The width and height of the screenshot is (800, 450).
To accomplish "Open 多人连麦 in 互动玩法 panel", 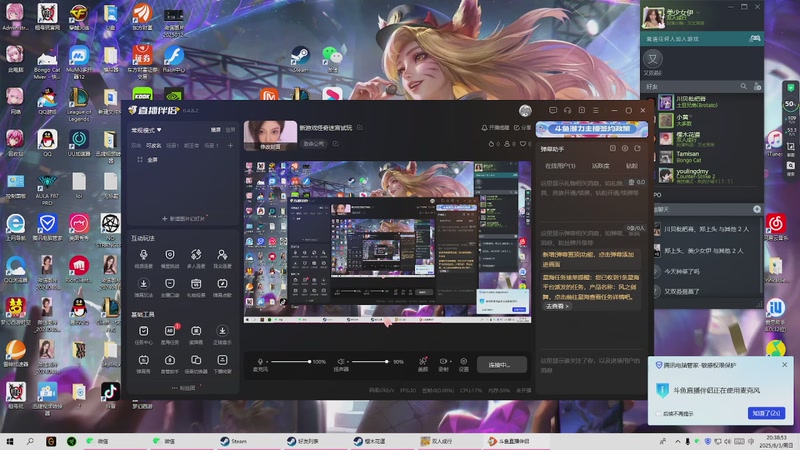I will point(196,258).
